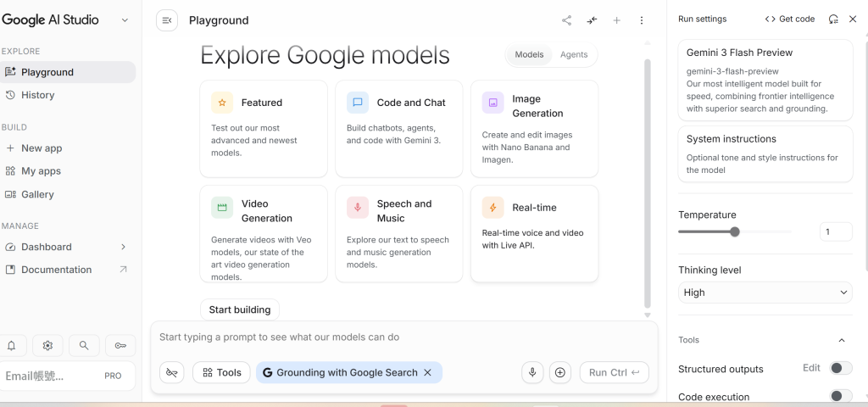
Task: Open the System instructions card
Action: pos(765,154)
